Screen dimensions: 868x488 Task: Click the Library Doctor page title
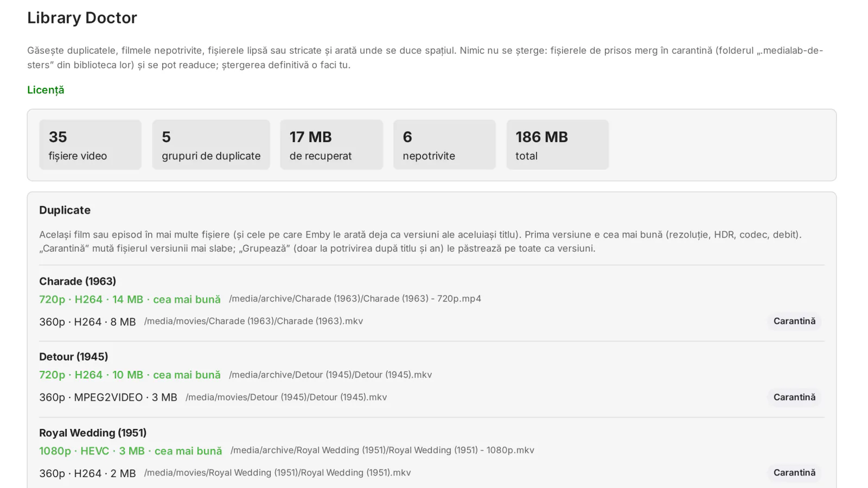coord(82,18)
